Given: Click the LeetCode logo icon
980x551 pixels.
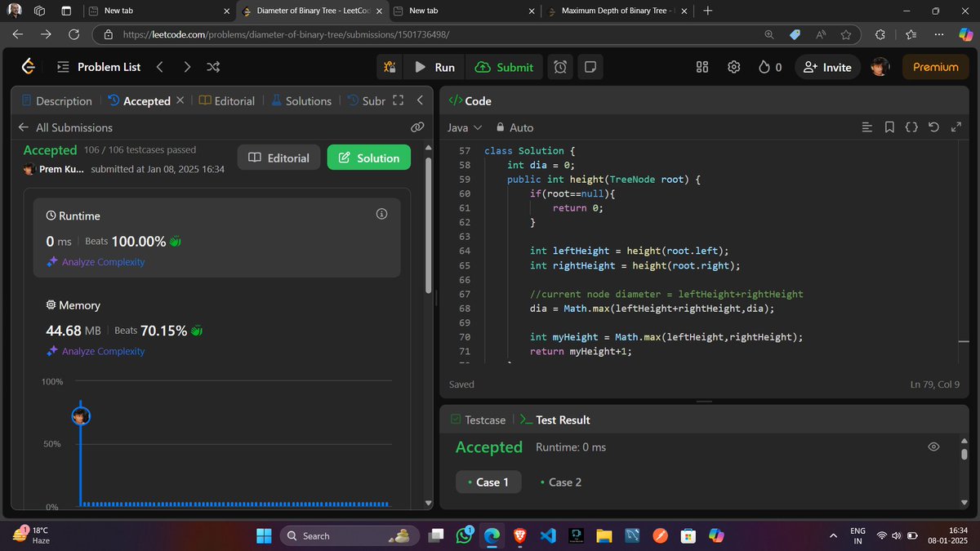Looking at the screenshot, I should [29, 67].
